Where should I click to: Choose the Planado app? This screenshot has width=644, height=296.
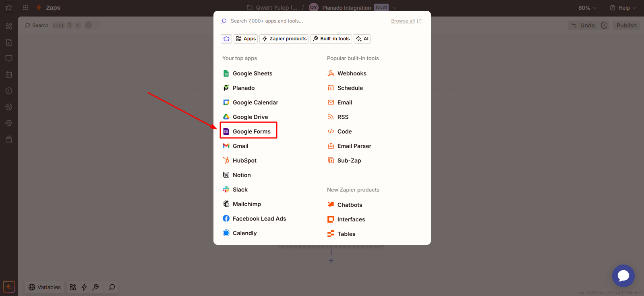[239, 88]
